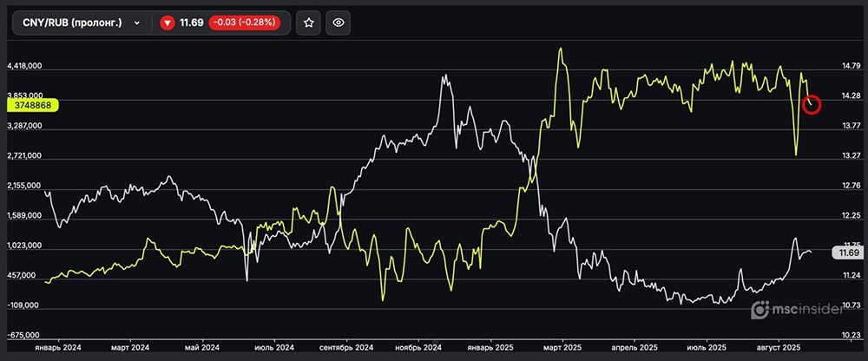Expand the chevron next to CNY/RUB
Screen dimensions: 868x361
click(136, 23)
